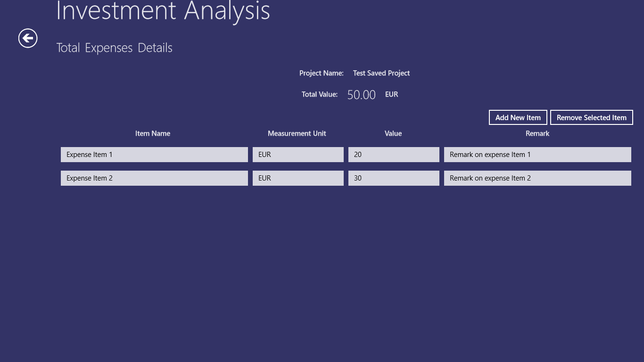Click the Item Name column header

coord(153,133)
